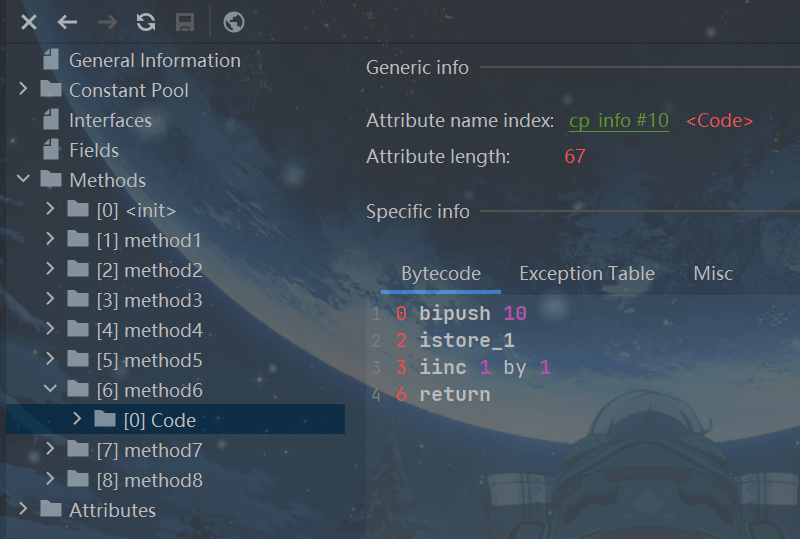Image resolution: width=800 pixels, height=539 pixels.
Task: Expand the Attributes tree node
Action: (x=24, y=510)
